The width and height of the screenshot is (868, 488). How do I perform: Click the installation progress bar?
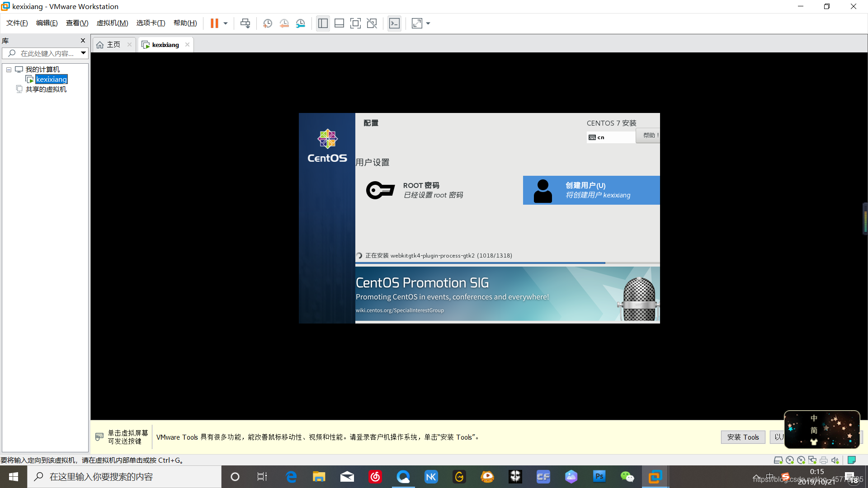(x=507, y=263)
